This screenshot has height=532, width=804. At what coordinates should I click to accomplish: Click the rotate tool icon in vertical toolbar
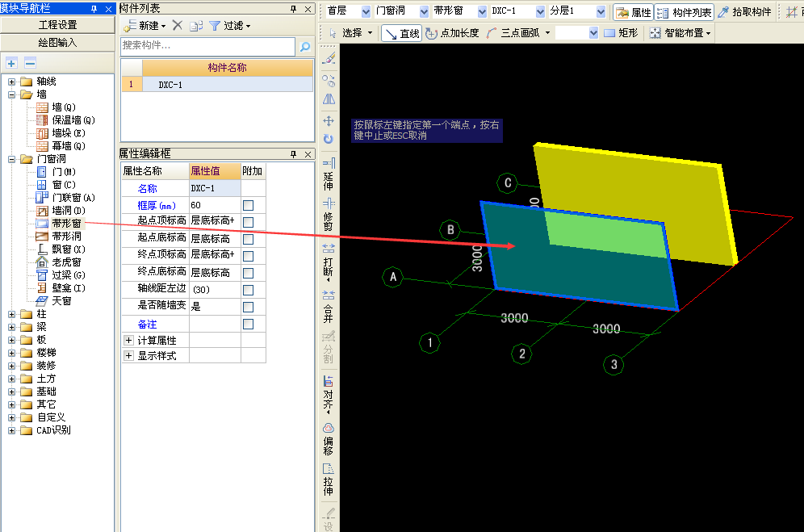(x=329, y=139)
